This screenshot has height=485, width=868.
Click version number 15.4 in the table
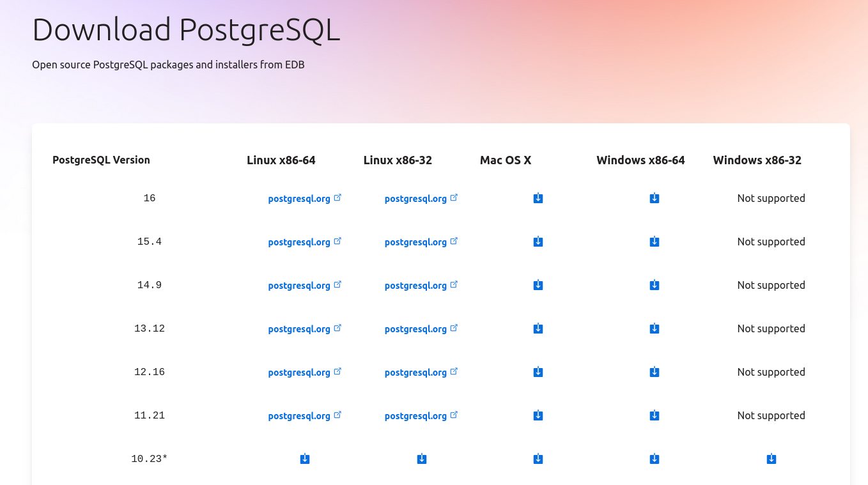tap(150, 242)
